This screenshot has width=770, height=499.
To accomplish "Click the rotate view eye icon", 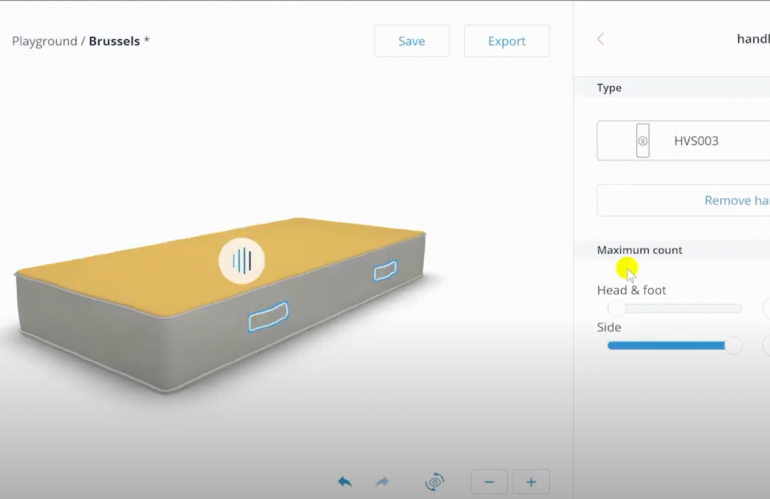I will click(434, 482).
